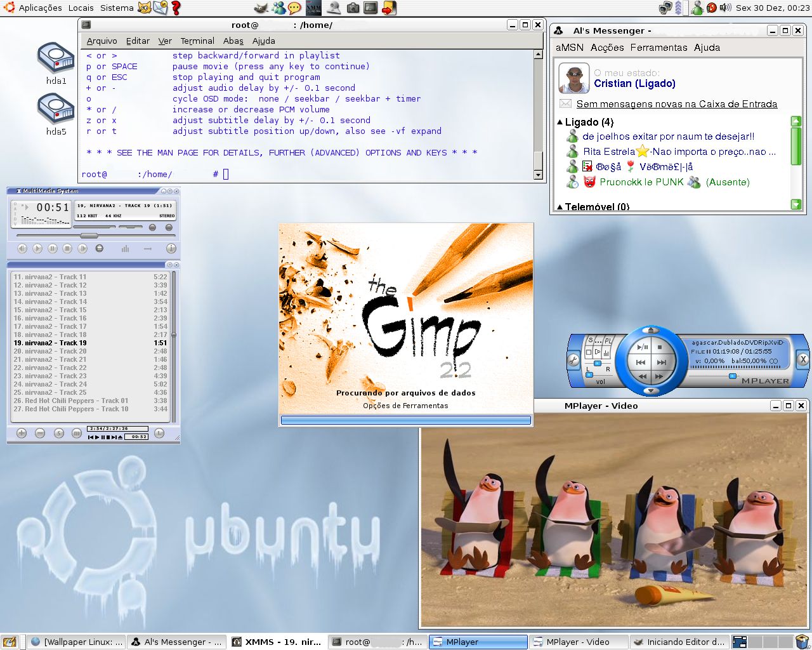Expand the Telemóvel (0) contact group
812x650 pixels.
560,207
